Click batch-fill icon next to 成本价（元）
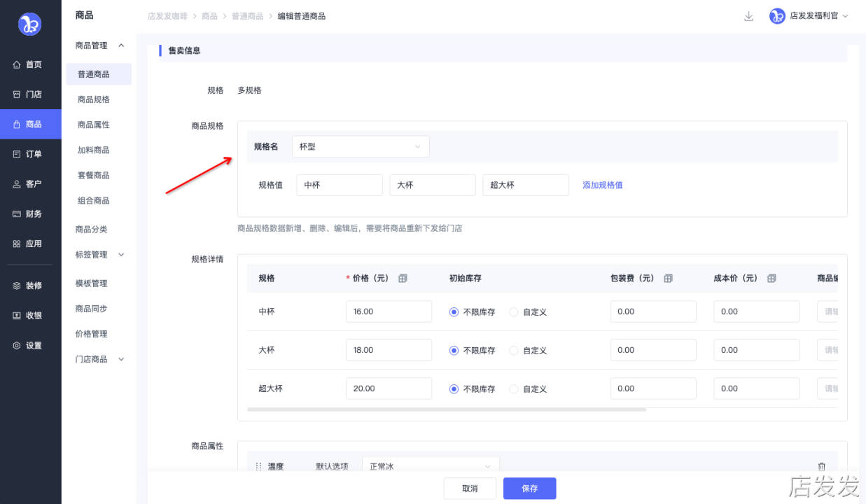866x504 pixels. pyautogui.click(x=771, y=278)
